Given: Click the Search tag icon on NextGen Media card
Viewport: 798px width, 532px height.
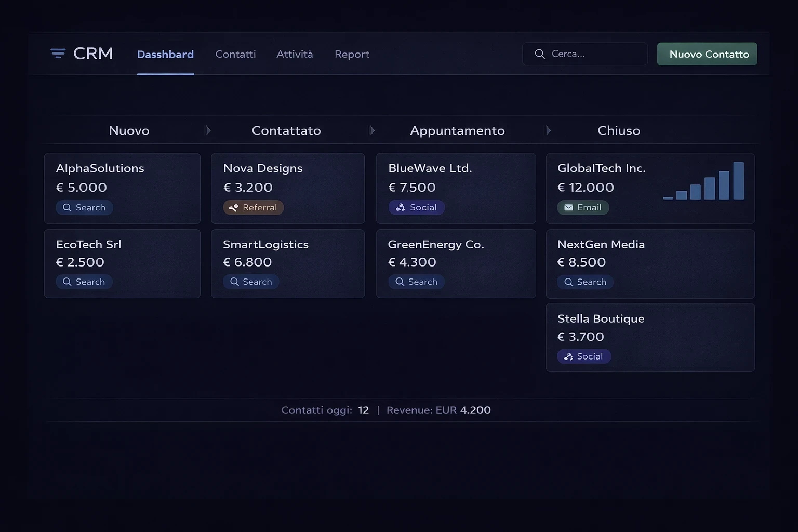Looking at the screenshot, I should (569, 282).
